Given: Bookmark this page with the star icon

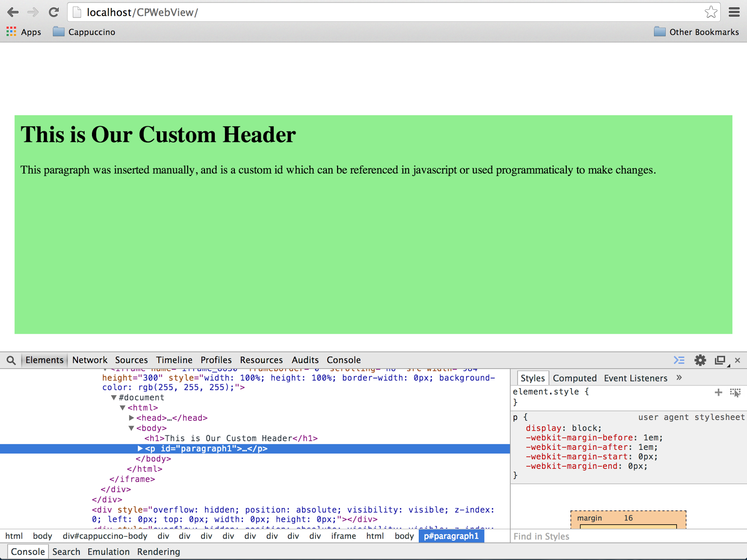Looking at the screenshot, I should point(711,12).
